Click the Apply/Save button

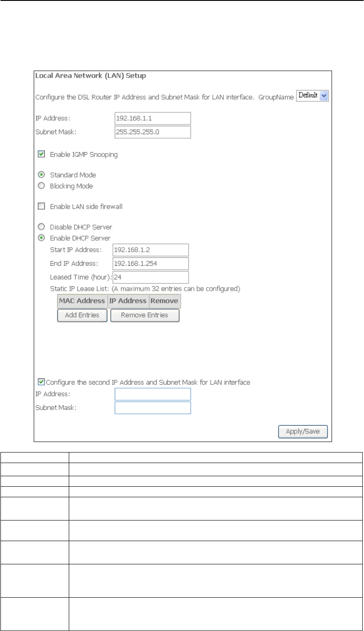click(x=303, y=431)
